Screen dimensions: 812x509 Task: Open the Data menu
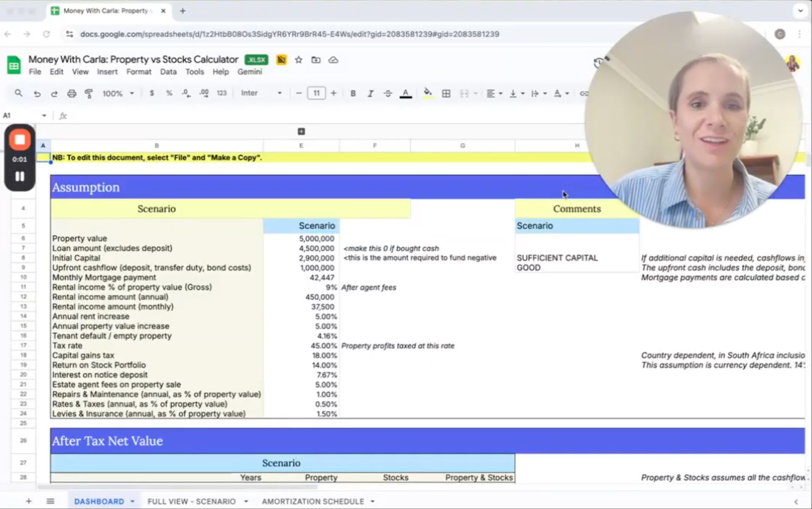click(x=168, y=72)
